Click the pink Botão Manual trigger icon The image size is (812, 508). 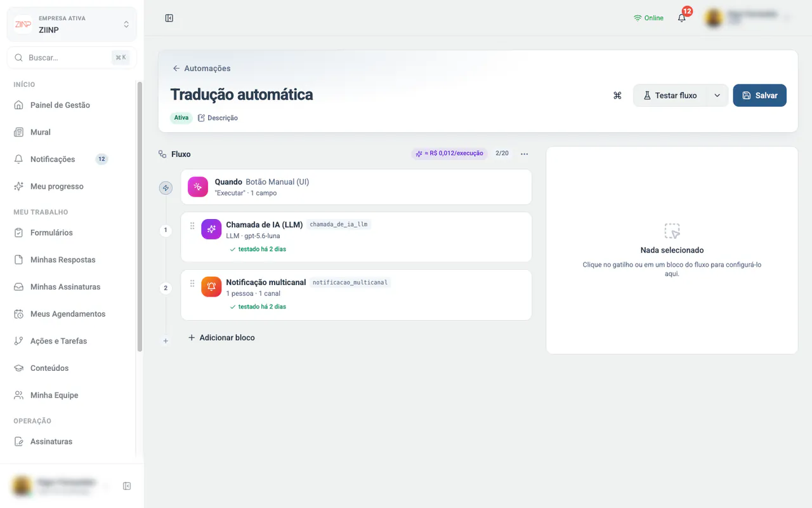point(198,187)
